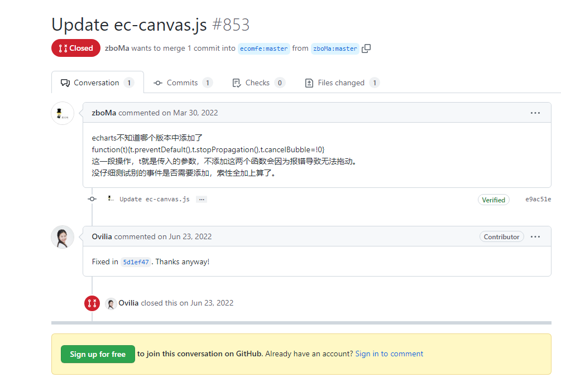The width and height of the screenshot is (561, 392).
Task: Click Sign up for free button
Action: coord(98,354)
